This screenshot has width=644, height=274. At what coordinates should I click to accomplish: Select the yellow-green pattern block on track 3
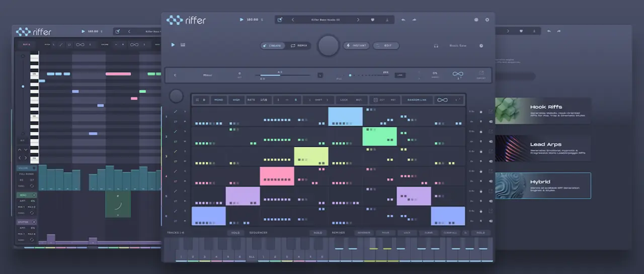pyautogui.click(x=311, y=156)
